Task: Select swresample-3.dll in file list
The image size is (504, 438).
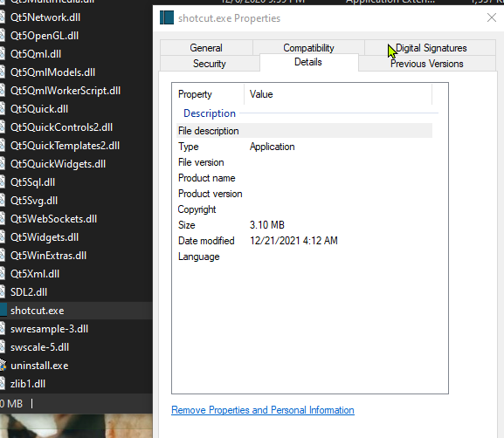Action: point(49,329)
